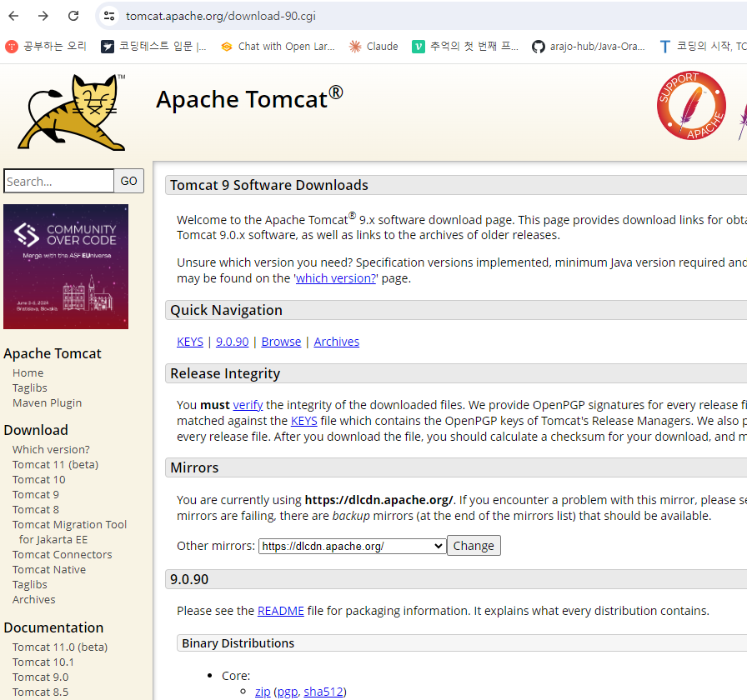Open Tomcat 10.1 documentation

pyautogui.click(x=43, y=662)
